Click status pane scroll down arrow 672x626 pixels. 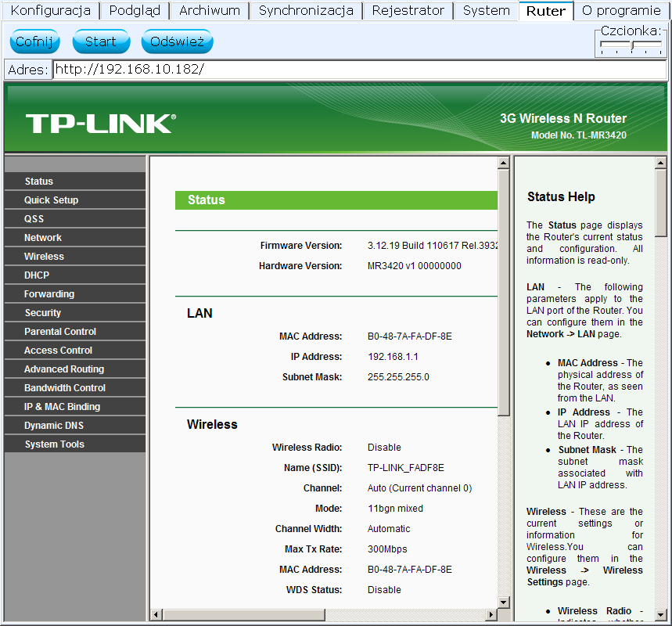click(504, 603)
